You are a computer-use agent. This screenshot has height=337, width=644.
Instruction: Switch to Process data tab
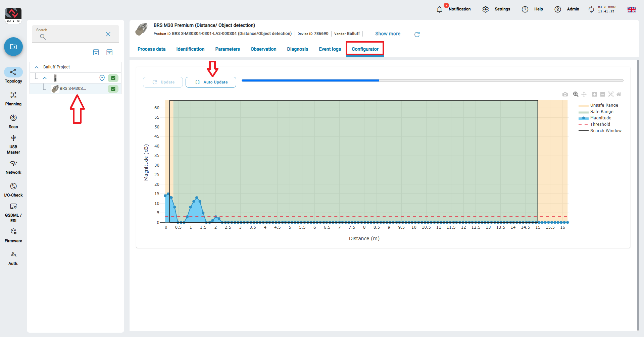(151, 49)
